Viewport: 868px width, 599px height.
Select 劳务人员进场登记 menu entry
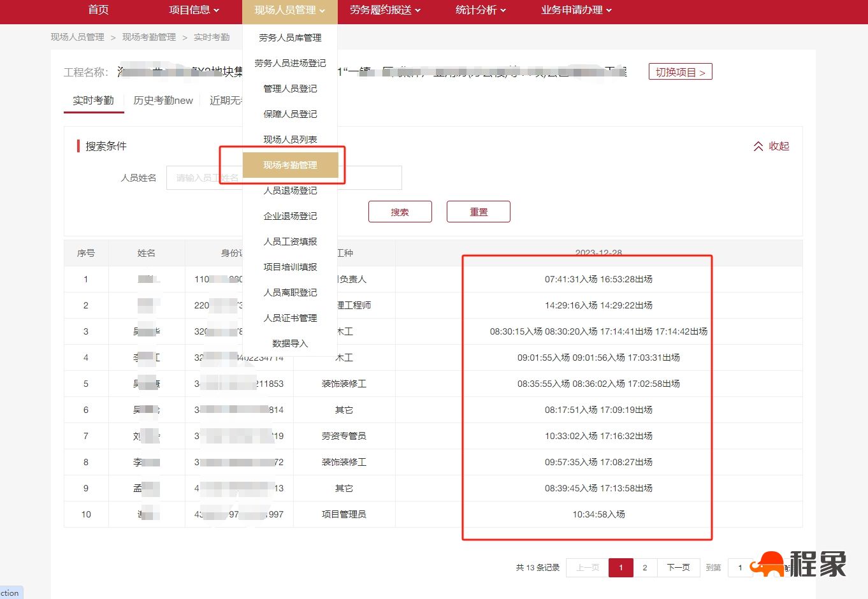coord(290,63)
